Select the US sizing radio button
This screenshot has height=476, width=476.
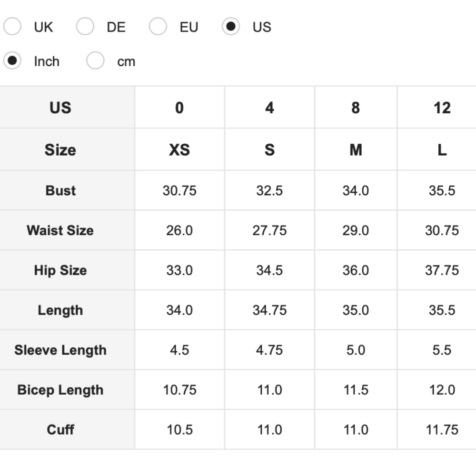click(x=231, y=26)
